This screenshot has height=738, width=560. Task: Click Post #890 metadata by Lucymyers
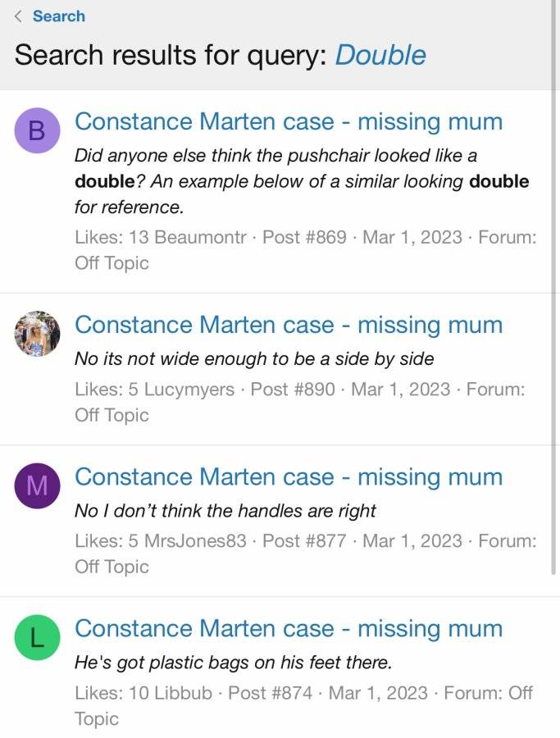point(300,402)
